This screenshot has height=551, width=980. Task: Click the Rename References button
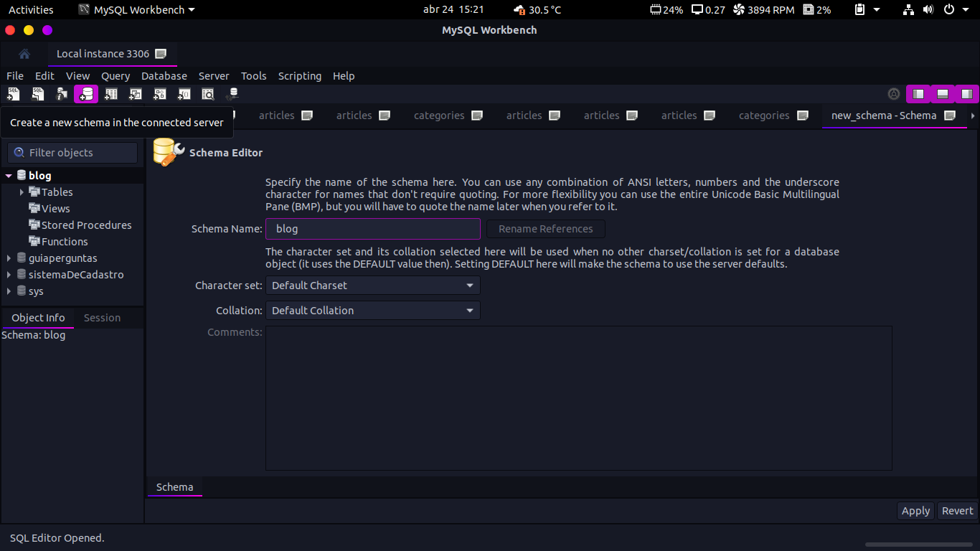point(546,229)
